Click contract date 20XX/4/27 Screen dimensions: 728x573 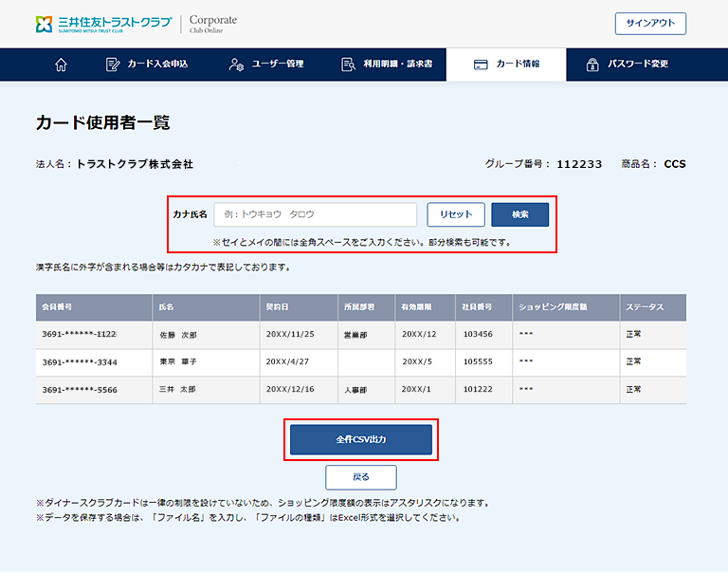(287, 361)
